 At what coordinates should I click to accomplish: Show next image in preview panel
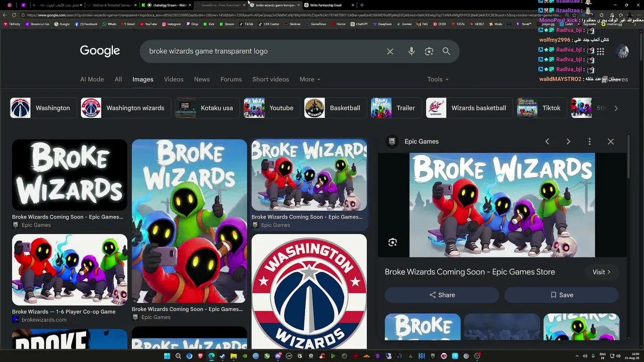[x=568, y=142]
